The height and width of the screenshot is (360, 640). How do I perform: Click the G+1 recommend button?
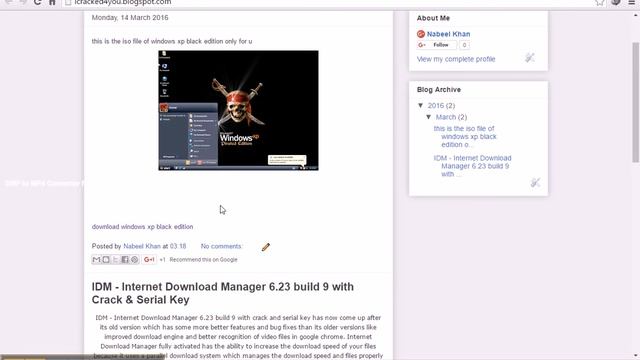point(149,260)
